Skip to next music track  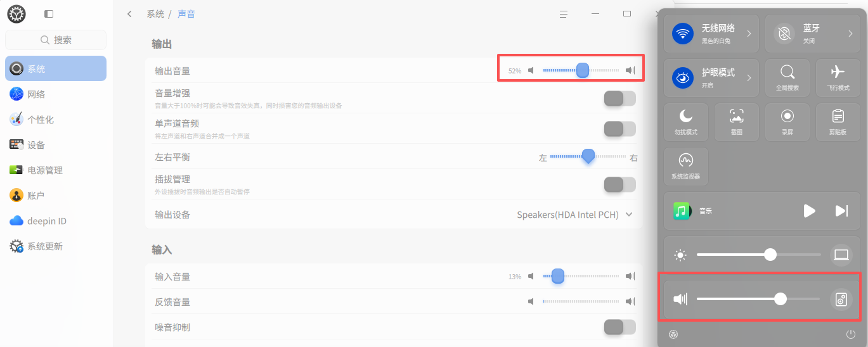(x=841, y=211)
